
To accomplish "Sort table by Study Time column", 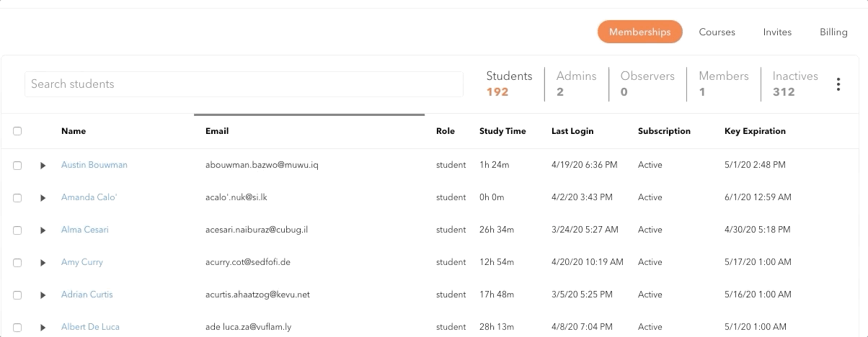I will point(502,131).
